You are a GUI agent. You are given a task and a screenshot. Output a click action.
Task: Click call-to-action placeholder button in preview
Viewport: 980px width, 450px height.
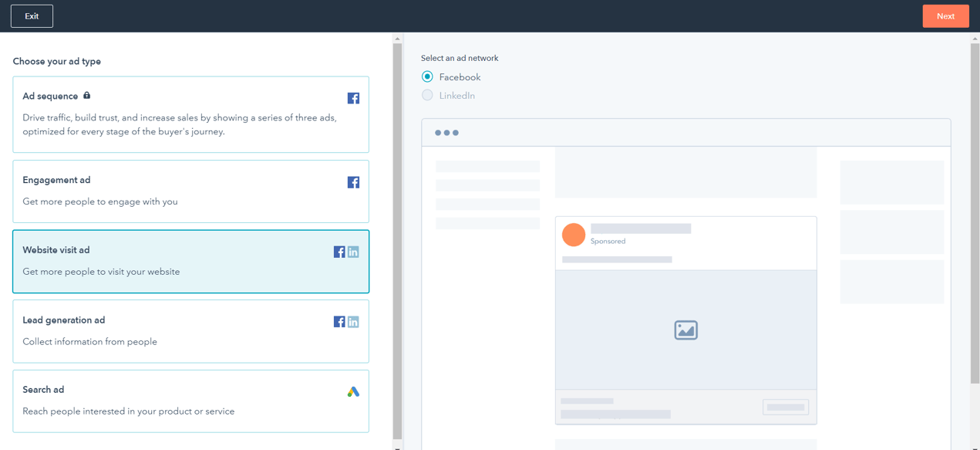[x=786, y=407]
